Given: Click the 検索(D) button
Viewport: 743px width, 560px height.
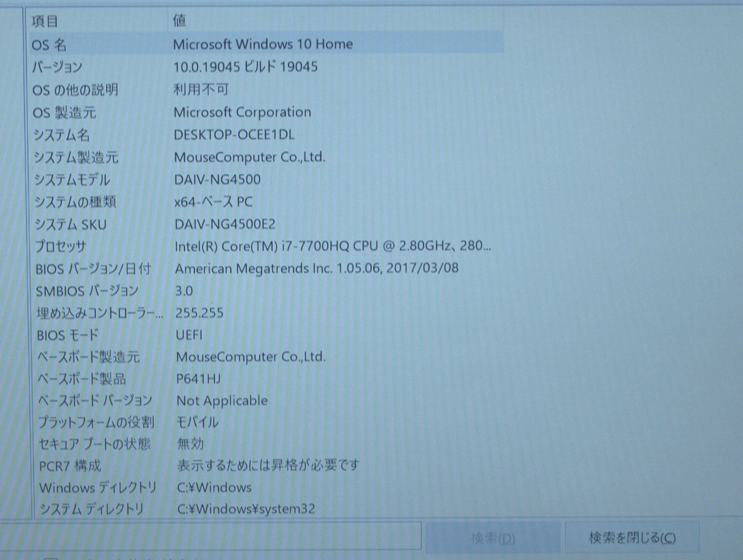Looking at the screenshot, I should tap(493, 538).
